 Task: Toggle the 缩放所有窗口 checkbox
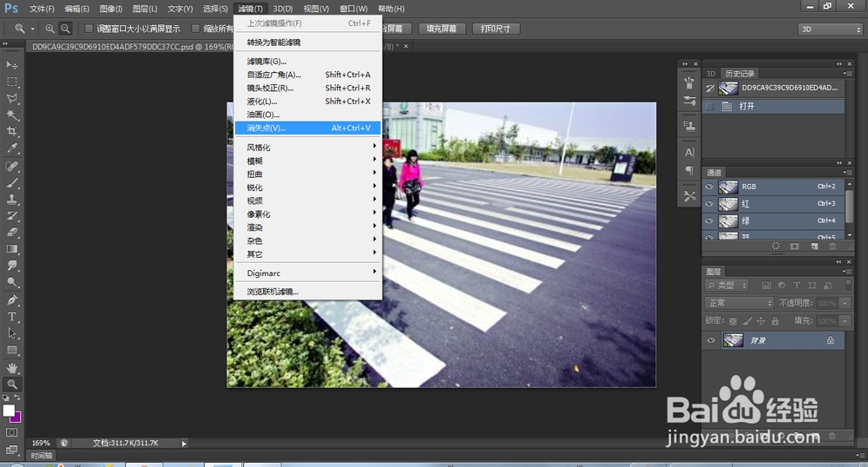click(x=195, y=29)
